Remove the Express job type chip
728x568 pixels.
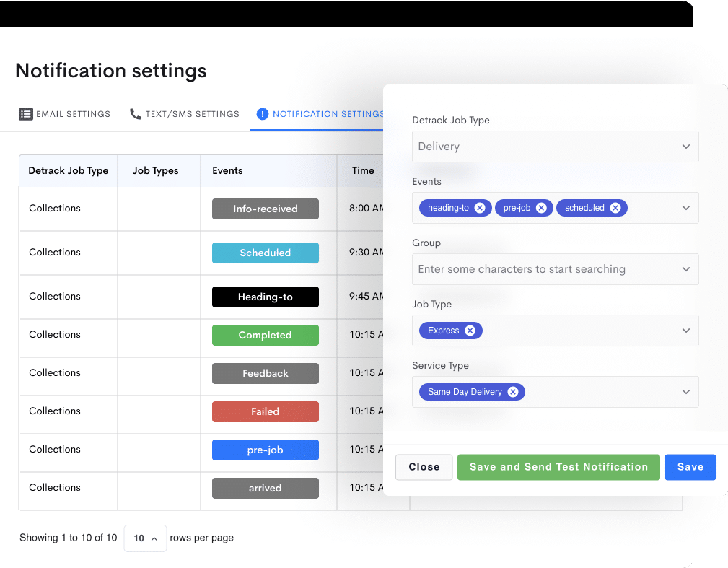470,331
